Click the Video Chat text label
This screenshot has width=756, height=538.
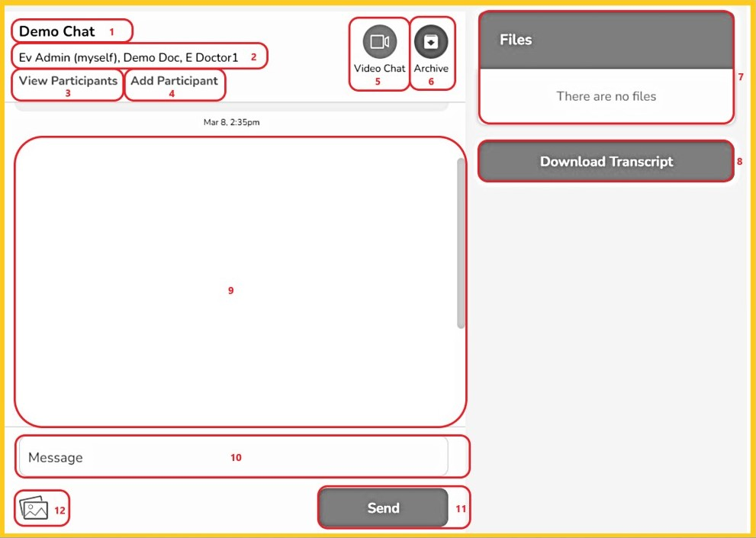tap(379, 69)
